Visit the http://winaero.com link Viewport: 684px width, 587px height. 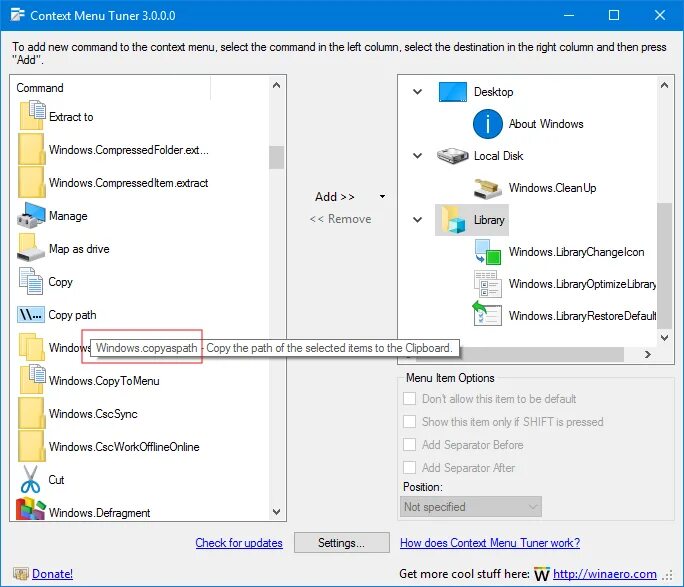tap(605, 574)
